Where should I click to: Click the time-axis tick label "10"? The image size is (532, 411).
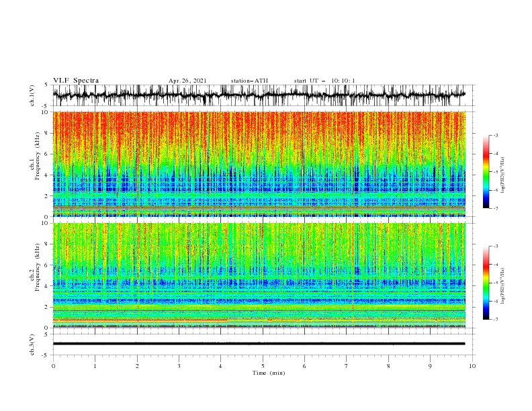(472, 366)
